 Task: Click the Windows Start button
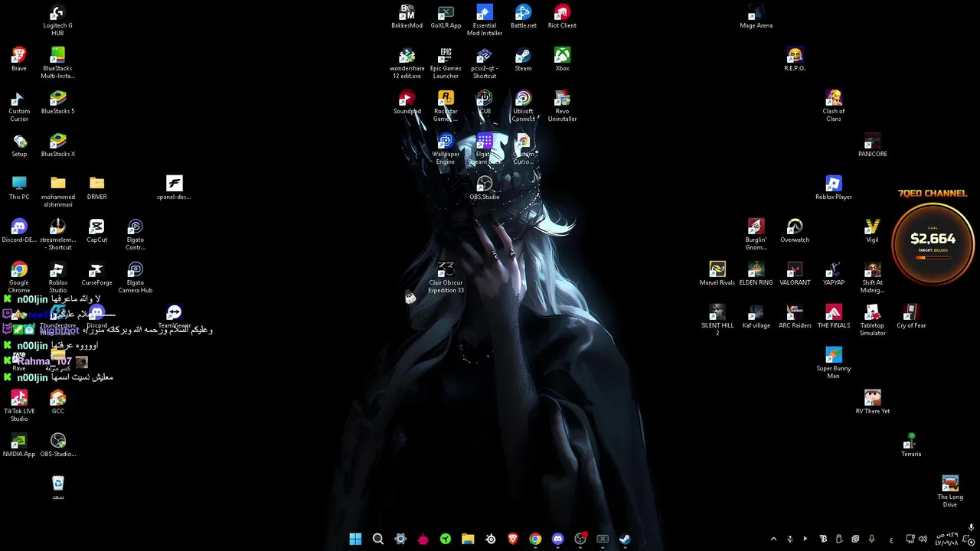pyautogui.click(x=355, y=539)
